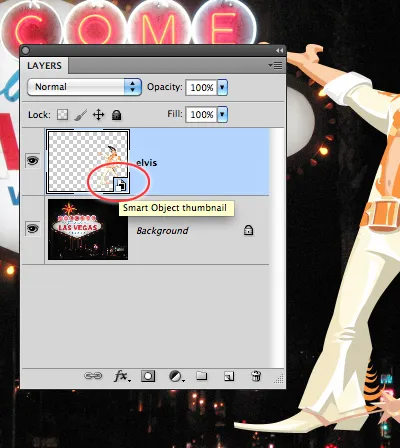400x448 pixels.
Task: Click the link layers icon
Action: [93, 376]
